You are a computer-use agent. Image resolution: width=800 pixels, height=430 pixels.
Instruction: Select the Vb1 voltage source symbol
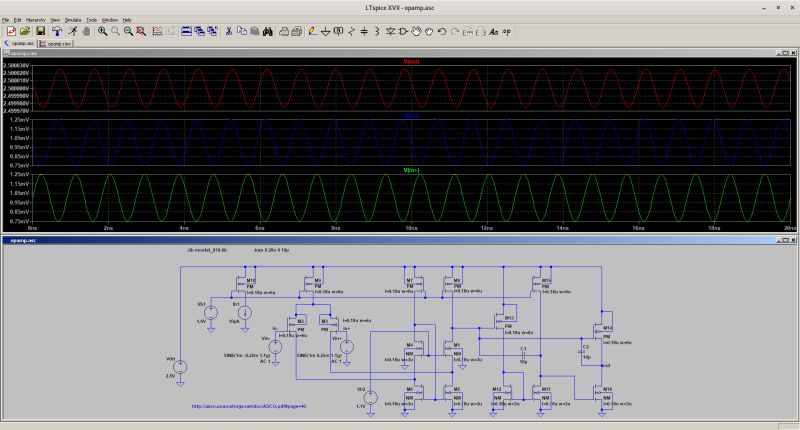(211, 313)
